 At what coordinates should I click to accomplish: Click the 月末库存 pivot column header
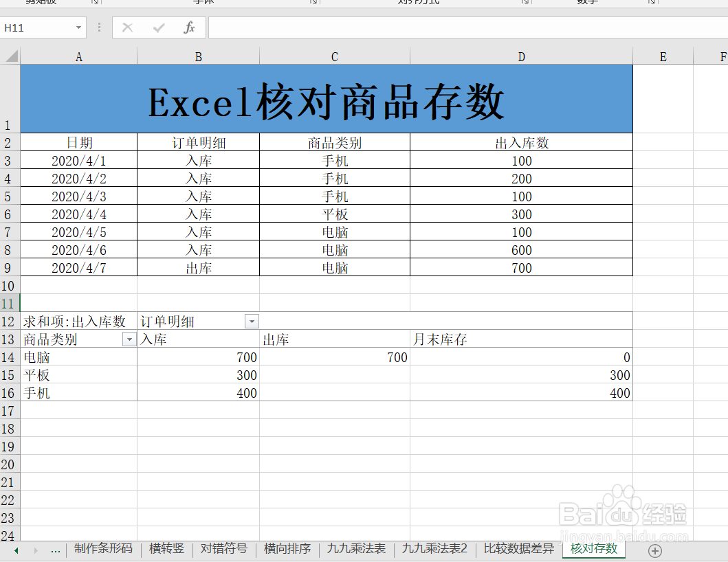click(521, 339)
